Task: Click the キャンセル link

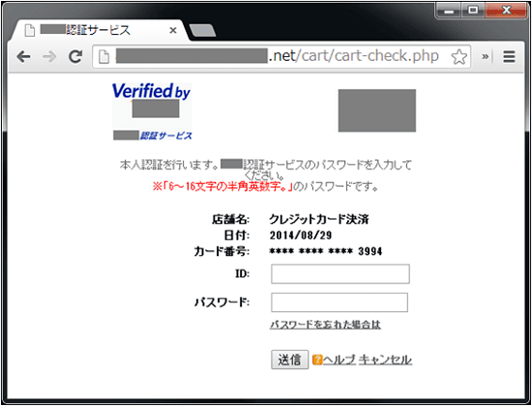Action: tap(385, 360)
